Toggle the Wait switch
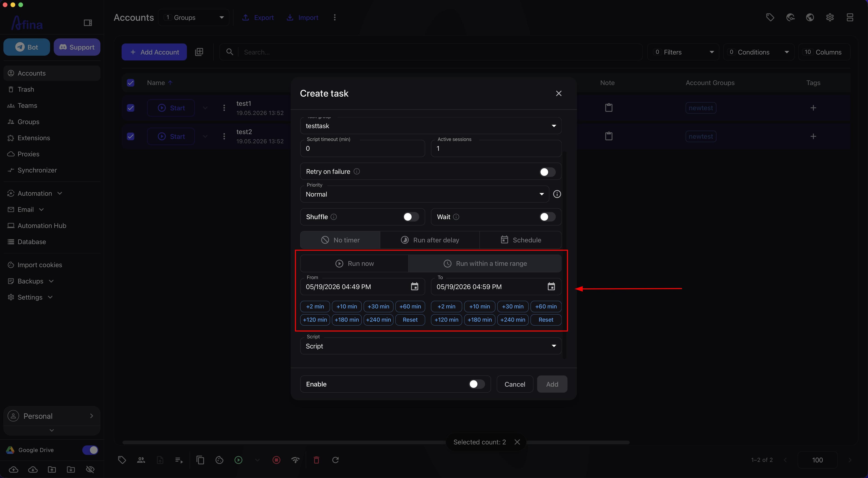The width and height of the screenshot is (868, 478). [547, 216]
